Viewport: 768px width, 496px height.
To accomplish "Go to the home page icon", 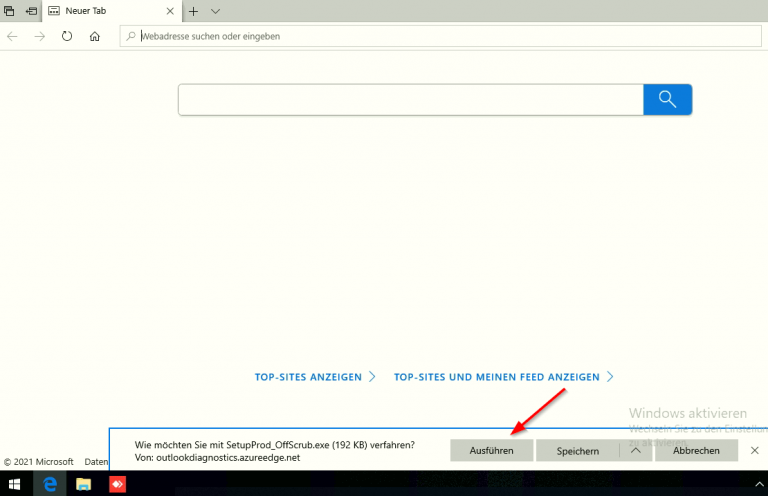I will [95, 36].
